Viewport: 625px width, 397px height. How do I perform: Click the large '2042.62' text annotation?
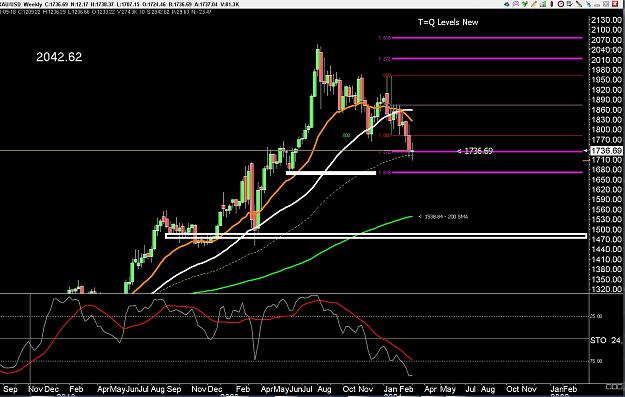click(x=59, y=57)
